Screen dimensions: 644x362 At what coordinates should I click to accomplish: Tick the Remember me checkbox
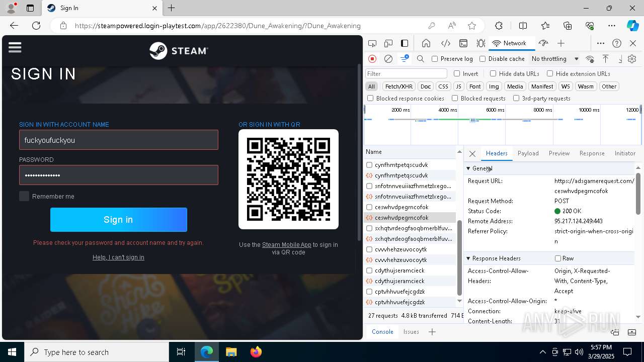coord(24,196)
